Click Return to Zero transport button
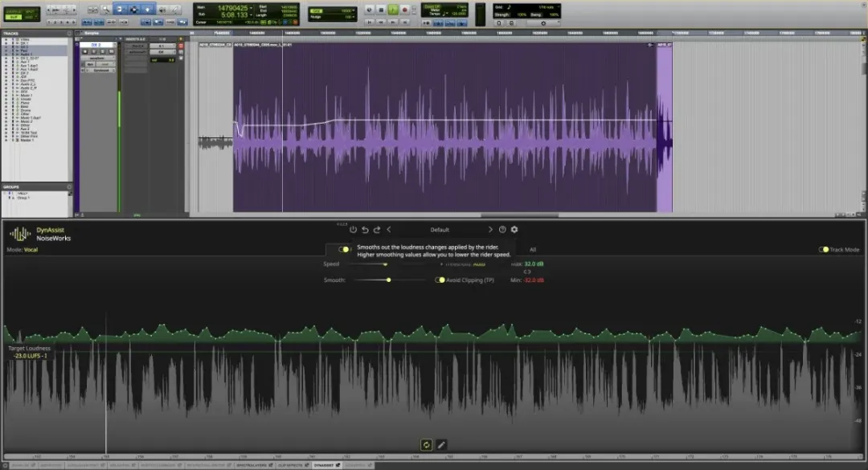Image resolution: width=868 pixels, height=470 pixels. tap(369, 22)
